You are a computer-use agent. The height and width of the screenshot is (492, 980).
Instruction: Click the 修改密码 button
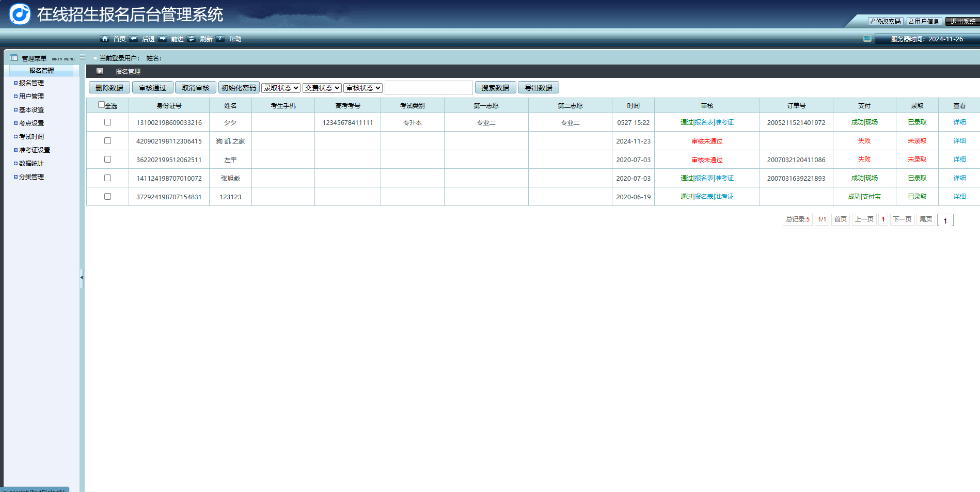point(886,21)
